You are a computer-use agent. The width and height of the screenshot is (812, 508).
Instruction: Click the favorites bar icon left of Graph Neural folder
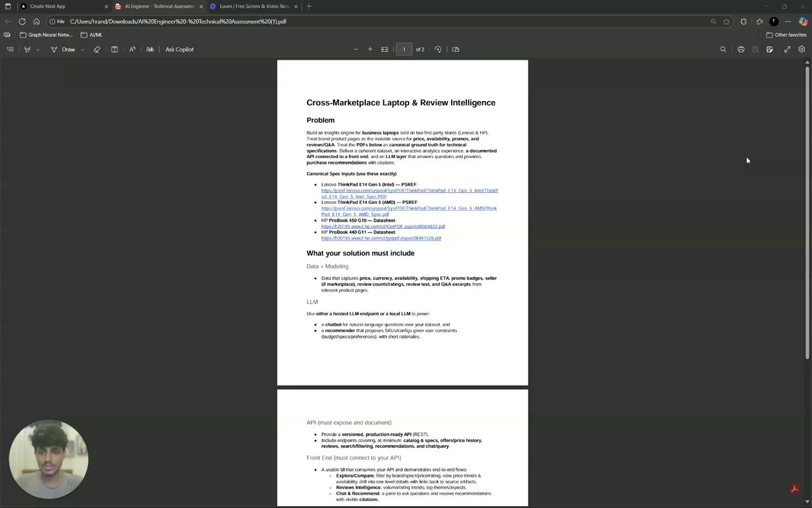coord(7,35)
